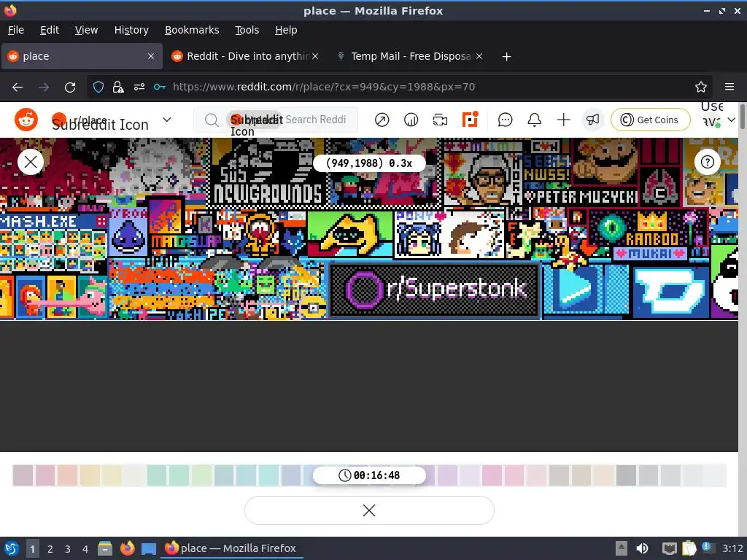
Task: Click the clipboard icon in the system tray
Action: [689, 548]
